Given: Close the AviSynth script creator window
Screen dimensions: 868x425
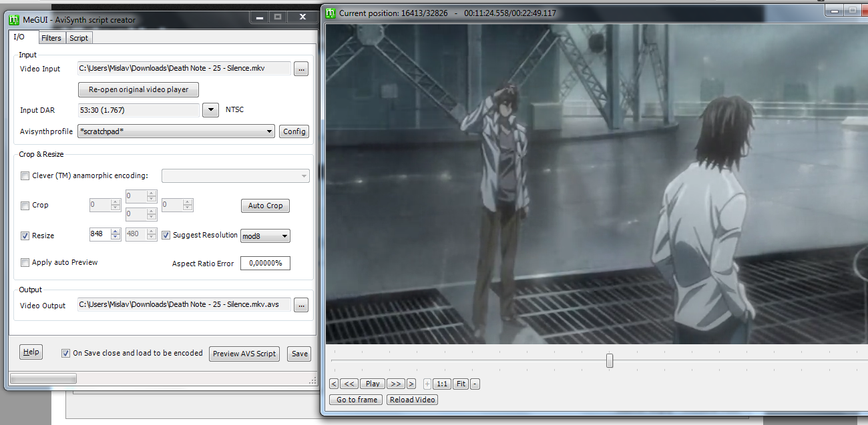Looking at the screenshot, I should click(x=302, y=17).
